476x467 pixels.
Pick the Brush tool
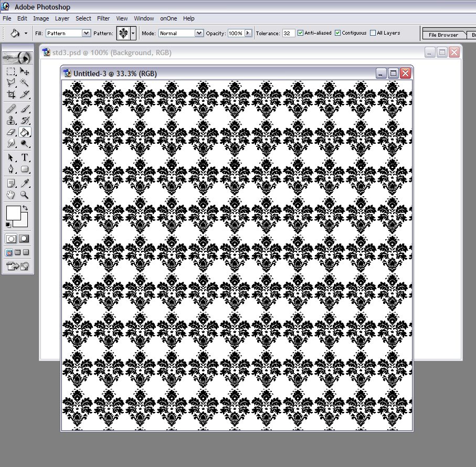24,109
